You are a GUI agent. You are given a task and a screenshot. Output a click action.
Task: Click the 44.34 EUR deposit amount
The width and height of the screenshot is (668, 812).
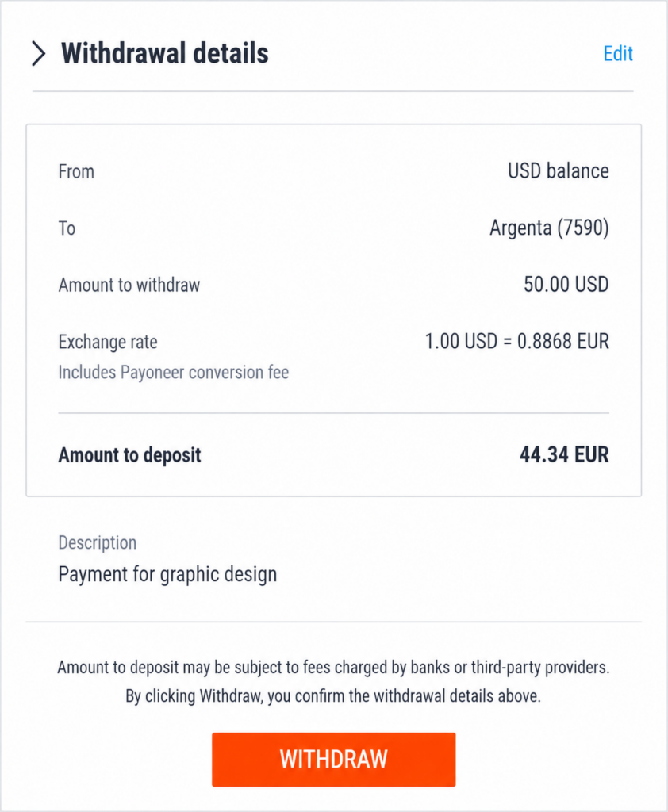coord(564,454)
